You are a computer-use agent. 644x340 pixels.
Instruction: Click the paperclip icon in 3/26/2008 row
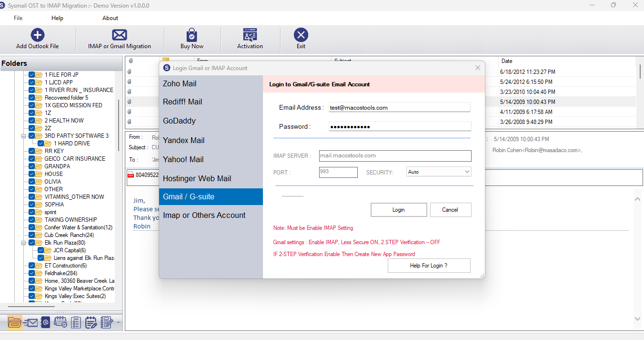[130, 122]
